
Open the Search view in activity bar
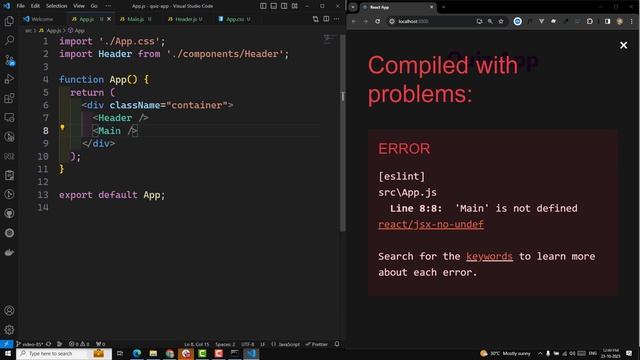pyautogui.click(x=9, y=40)
